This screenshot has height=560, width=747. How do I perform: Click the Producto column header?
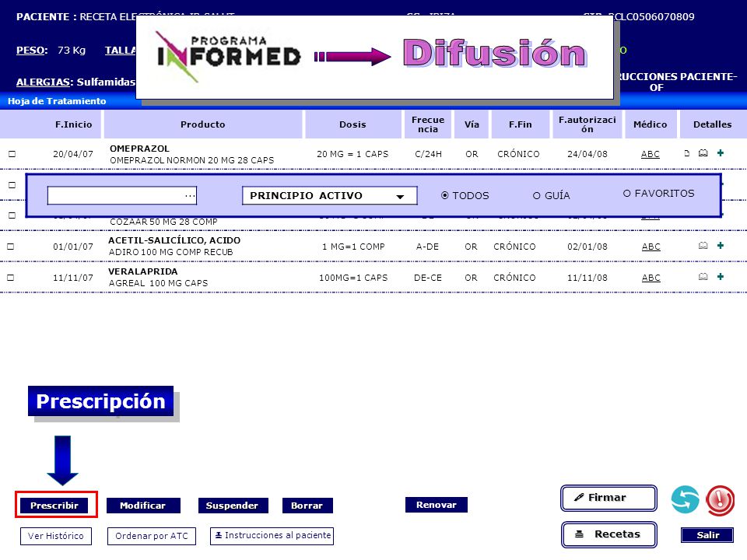203,124
